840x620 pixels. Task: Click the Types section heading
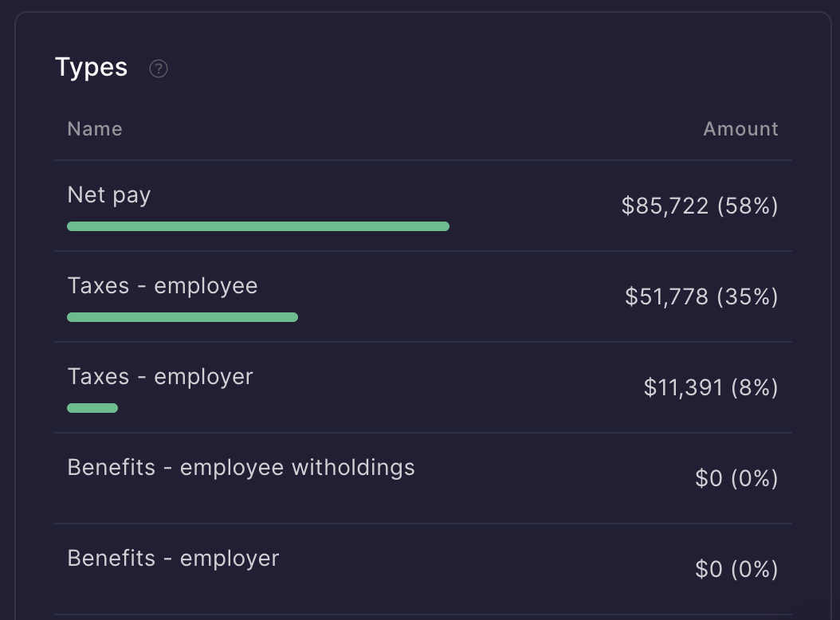(91, 68)
